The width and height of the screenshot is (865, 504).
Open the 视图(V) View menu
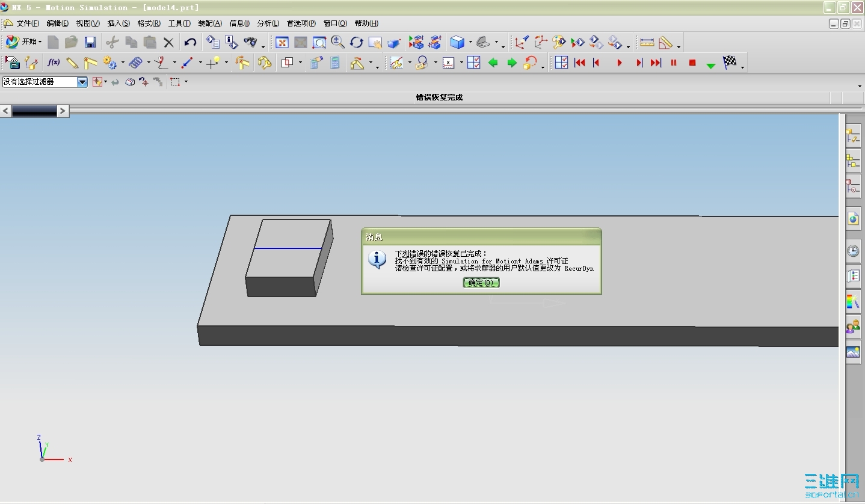tap(88, 23)
